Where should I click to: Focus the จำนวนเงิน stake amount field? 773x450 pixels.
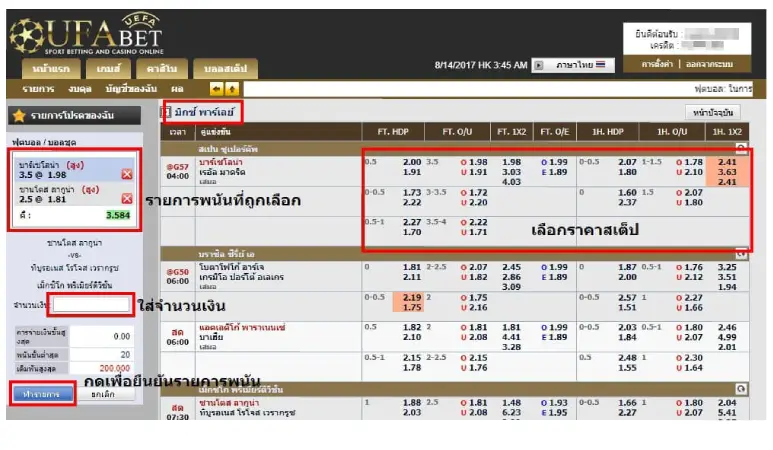91,305
